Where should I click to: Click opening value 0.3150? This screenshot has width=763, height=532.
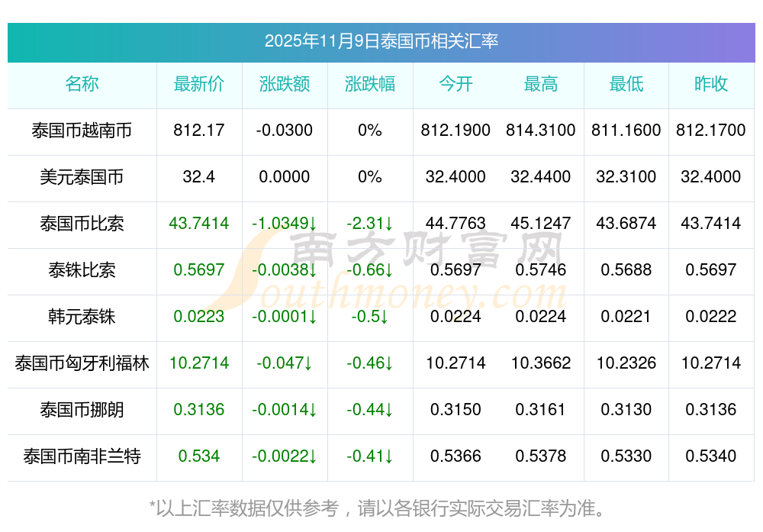tap(456, 410)
